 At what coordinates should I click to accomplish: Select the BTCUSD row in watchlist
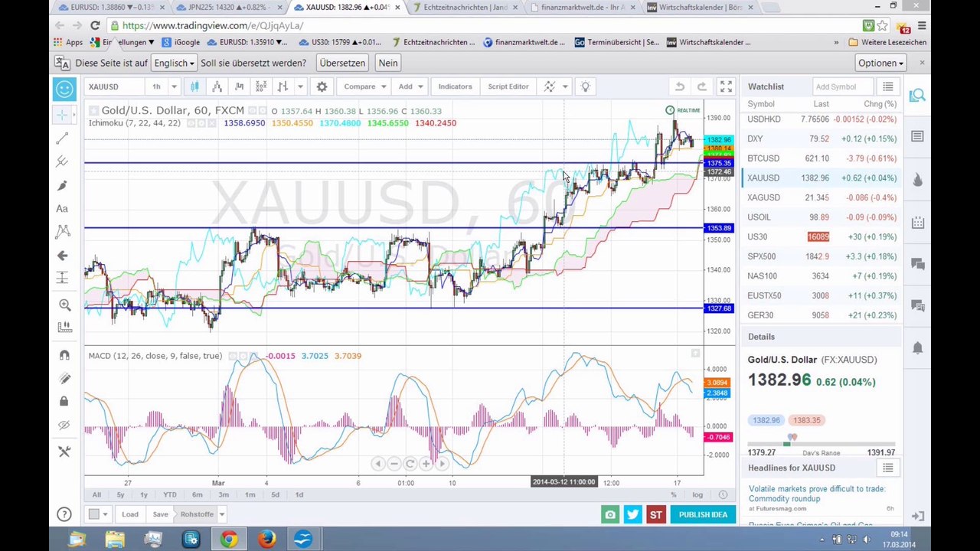click(821, 158)
